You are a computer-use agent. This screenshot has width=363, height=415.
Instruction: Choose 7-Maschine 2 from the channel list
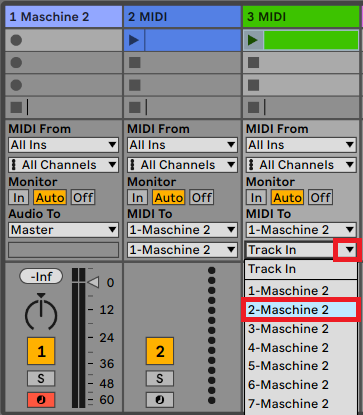(x=301, y=404)
